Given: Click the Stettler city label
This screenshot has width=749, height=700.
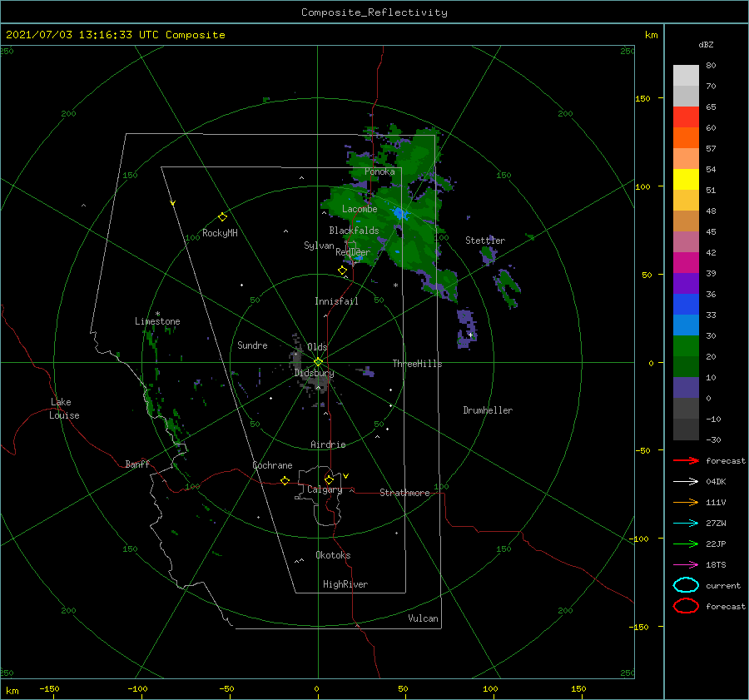Looking at the screenshot, I should point(485,241).
